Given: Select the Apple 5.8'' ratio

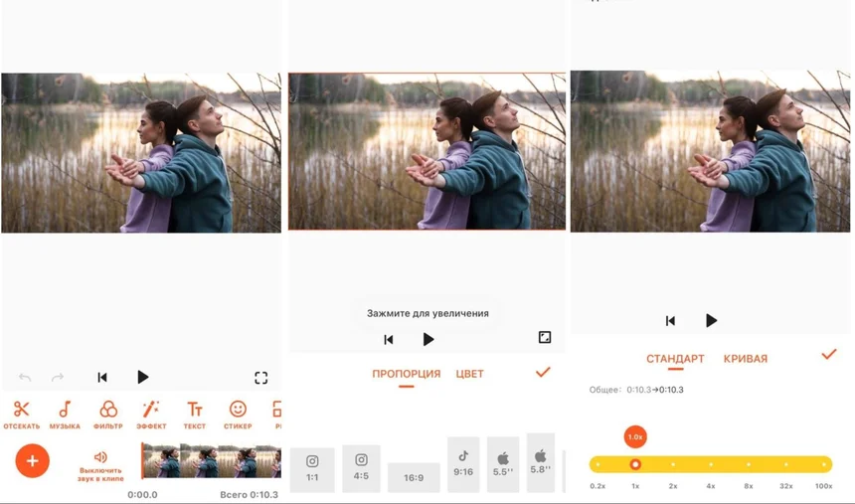Looking at the screenshot, I should [x=541, y=462].
